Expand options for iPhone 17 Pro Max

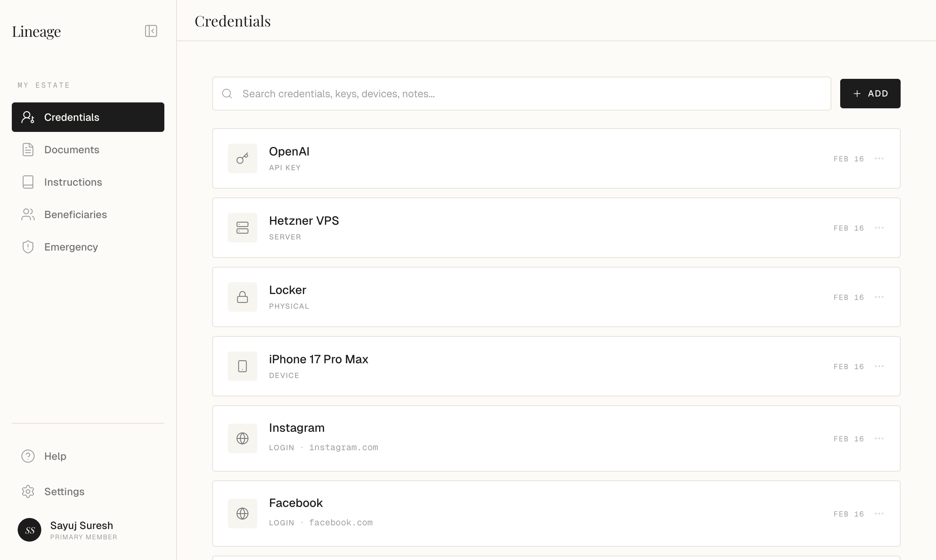[x=879, y=367]
